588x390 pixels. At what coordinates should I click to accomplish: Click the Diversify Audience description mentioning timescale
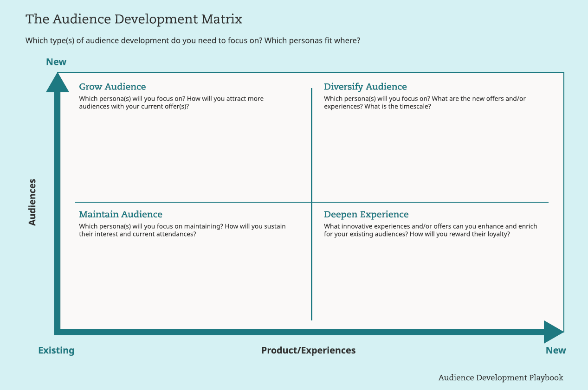tap(425, 102)
